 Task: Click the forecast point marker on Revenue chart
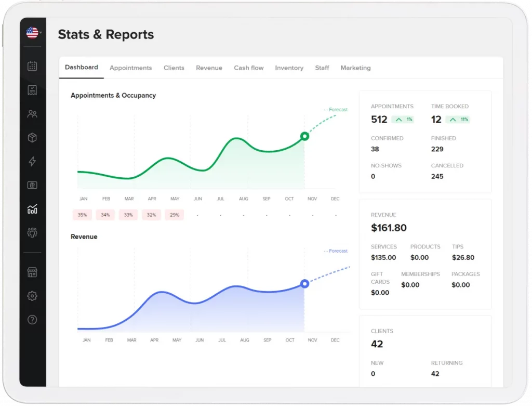305,284
